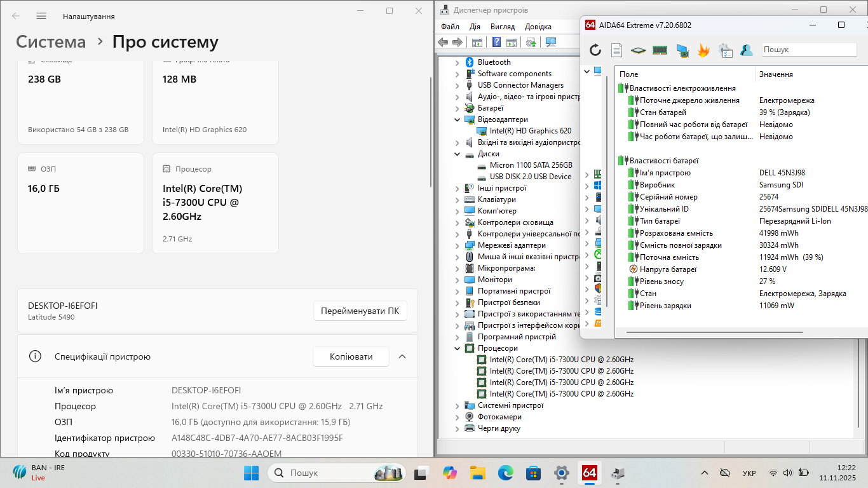Viewport: 868px width, 488px height.
Task: Click the scan for hardware changes monitor icon
Action: pyautogui.click(x=551, y=43)
